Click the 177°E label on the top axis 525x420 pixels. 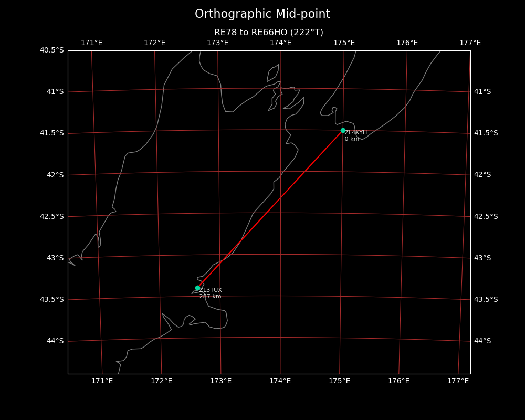coord(470,43)
